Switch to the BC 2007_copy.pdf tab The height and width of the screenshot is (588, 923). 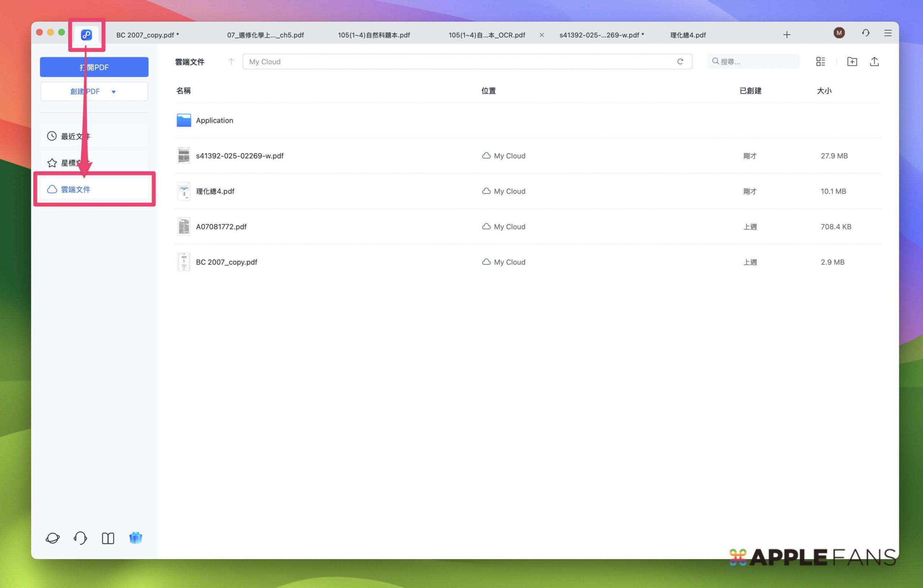tap(147, 35)
